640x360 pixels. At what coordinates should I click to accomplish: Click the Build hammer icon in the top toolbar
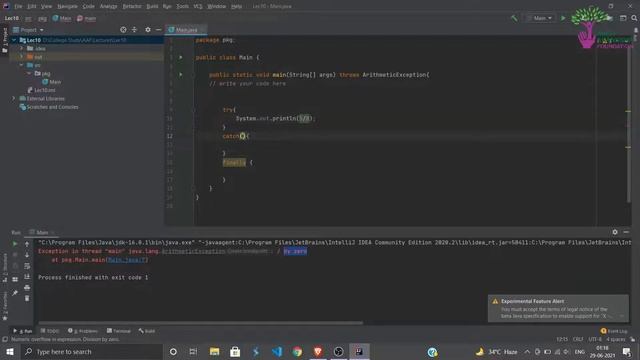514,18
